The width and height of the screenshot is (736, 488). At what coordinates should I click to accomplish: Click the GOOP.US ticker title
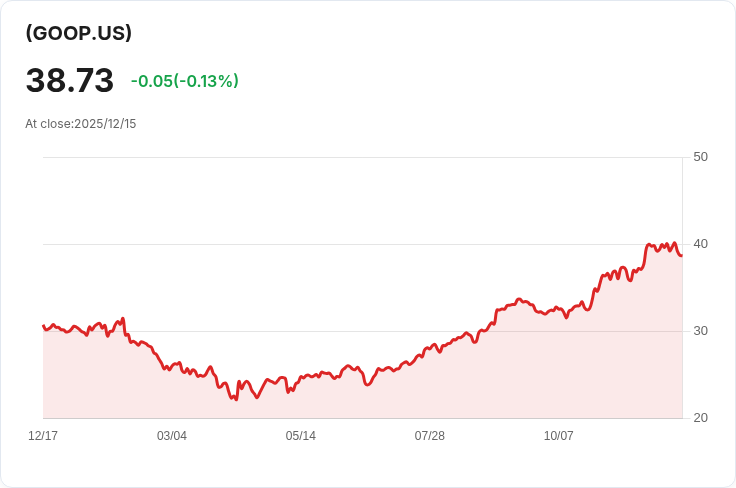[79, 33]
